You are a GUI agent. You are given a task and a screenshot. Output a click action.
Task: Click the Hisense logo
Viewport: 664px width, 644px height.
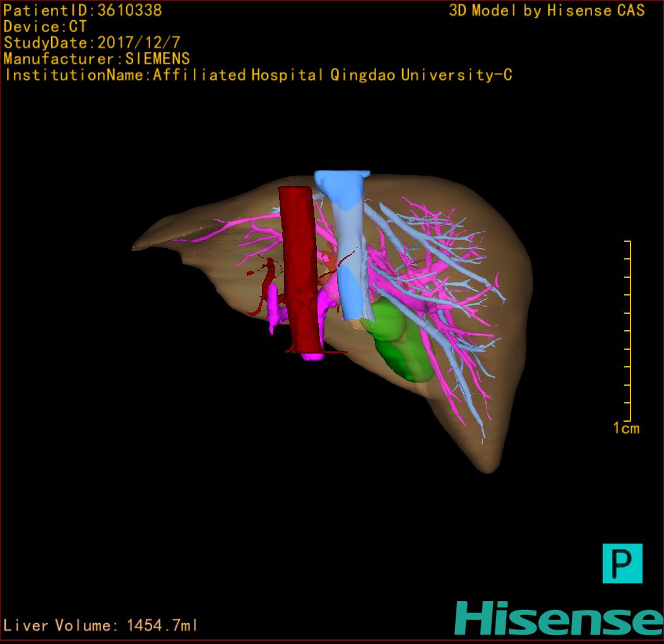click(558, 617)
